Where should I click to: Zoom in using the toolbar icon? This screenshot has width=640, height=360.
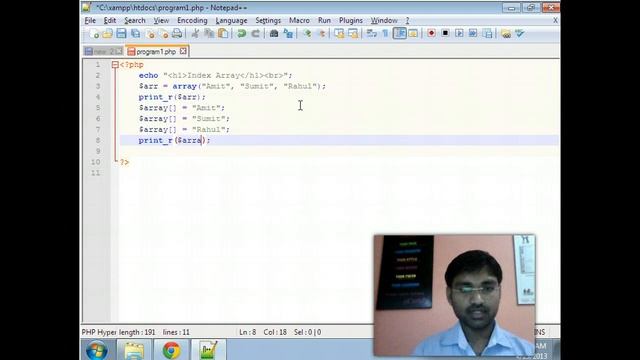point(307,34)
